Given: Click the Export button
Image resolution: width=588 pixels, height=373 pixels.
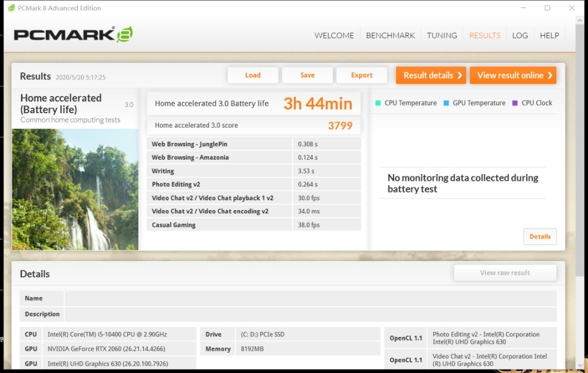Looking at the screenshot, I should pos(362,75).
